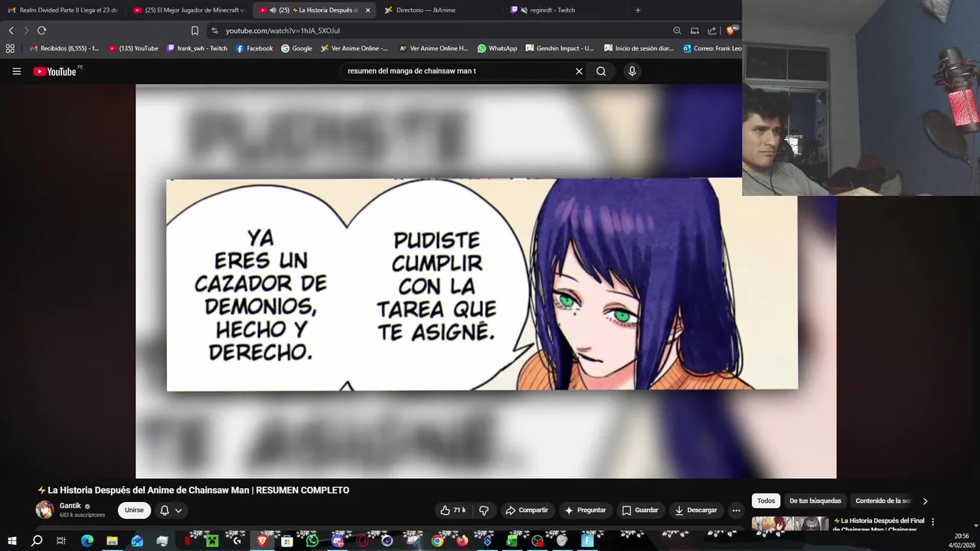
Task: Open WhatsApp from the taskbar
Action: click(312, 541)
